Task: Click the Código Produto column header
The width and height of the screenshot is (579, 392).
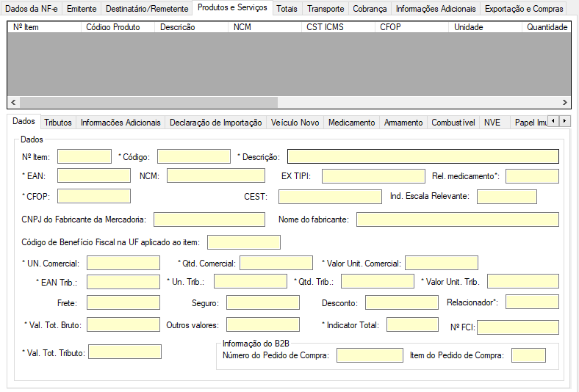Action: click(x=118, y=27)
